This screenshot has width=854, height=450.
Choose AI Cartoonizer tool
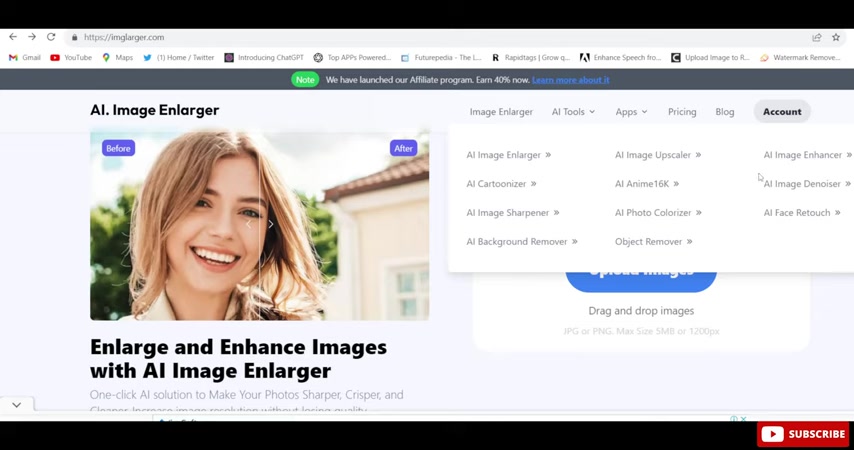501,184
